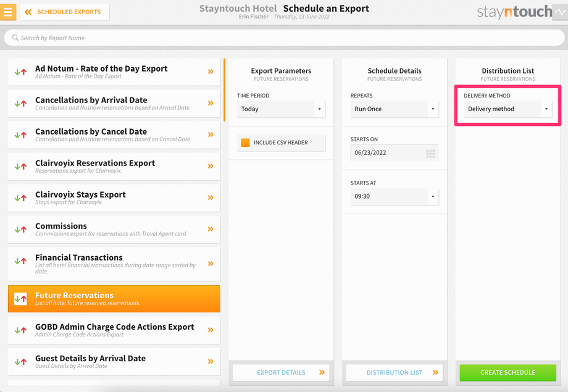The height and width of the screenshot is (392, 568).
Task: Click the stayntouch logo
Action: click(514, 12)
